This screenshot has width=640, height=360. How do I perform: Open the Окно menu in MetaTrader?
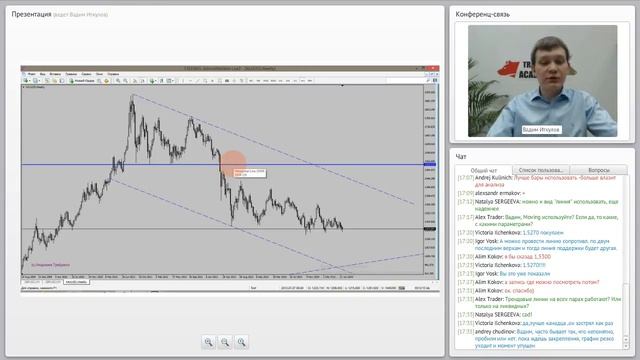pos(99,74)
